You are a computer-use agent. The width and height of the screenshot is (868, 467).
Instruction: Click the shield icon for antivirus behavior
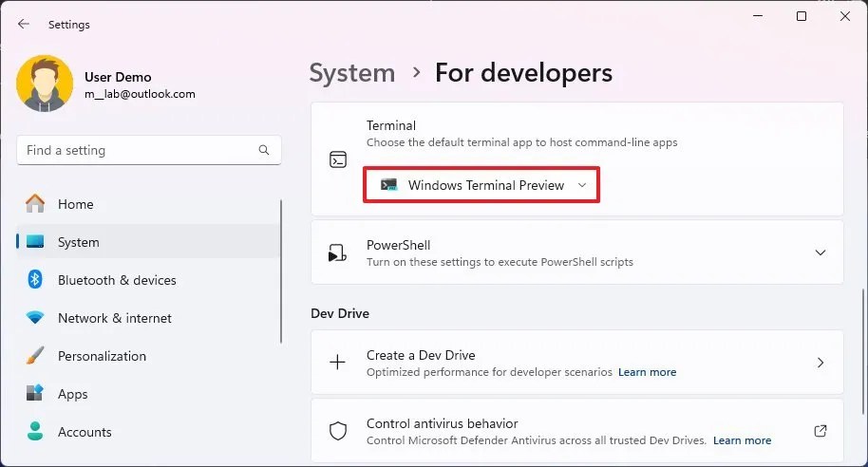(x=338, y=431)
